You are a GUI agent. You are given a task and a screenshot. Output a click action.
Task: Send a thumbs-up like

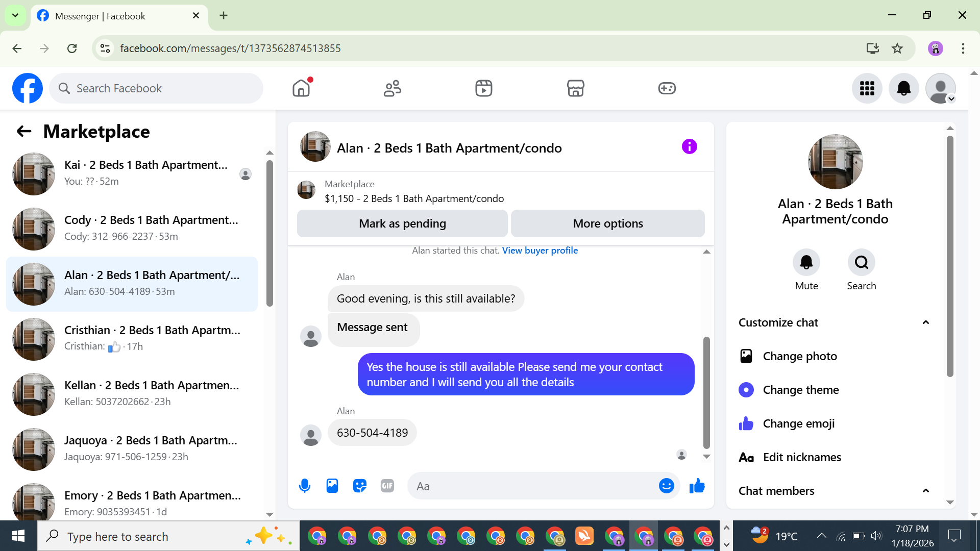click(x=697, y=486)
